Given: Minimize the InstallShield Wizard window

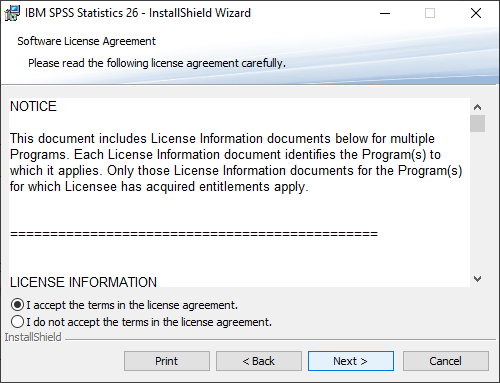Looking at the screenshot, I should [x=385, y=13].
